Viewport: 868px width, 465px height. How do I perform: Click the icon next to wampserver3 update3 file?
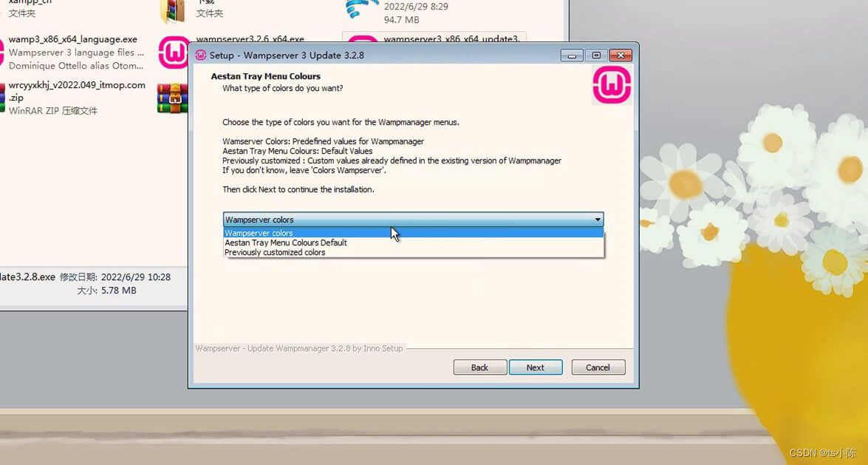click(x=362, y=38)
